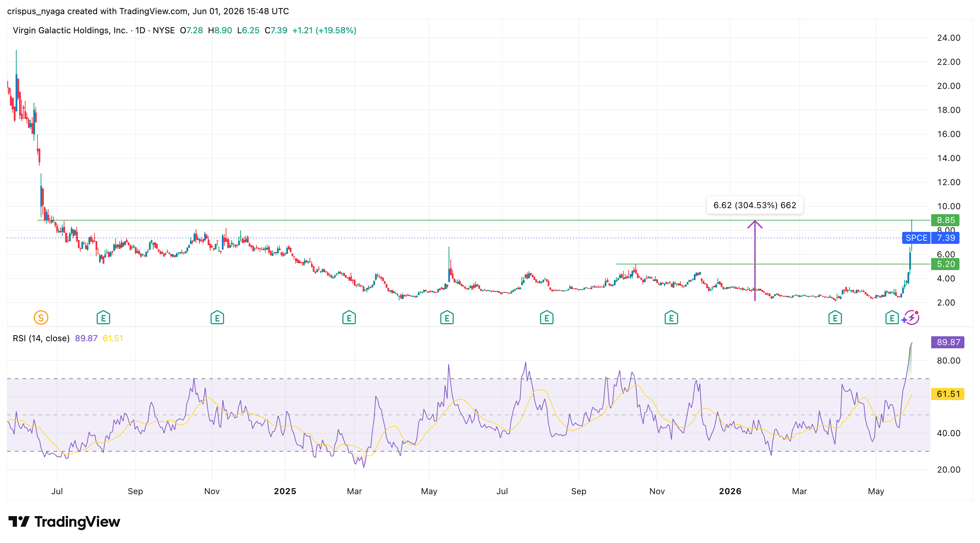Open earnings 'E' marker near November 2025
The width and height of the screenshot is (980, 543).
click(x=671, y=318)
